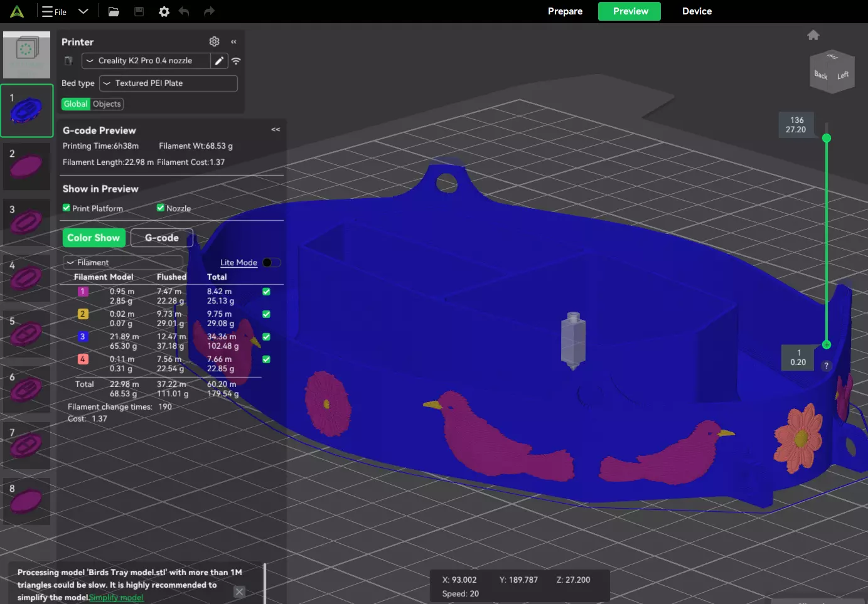Image resolution: width=868 pixels, height=604 pixels.
Task: Toggle the Print Platform checkbox
Action: 67,208
